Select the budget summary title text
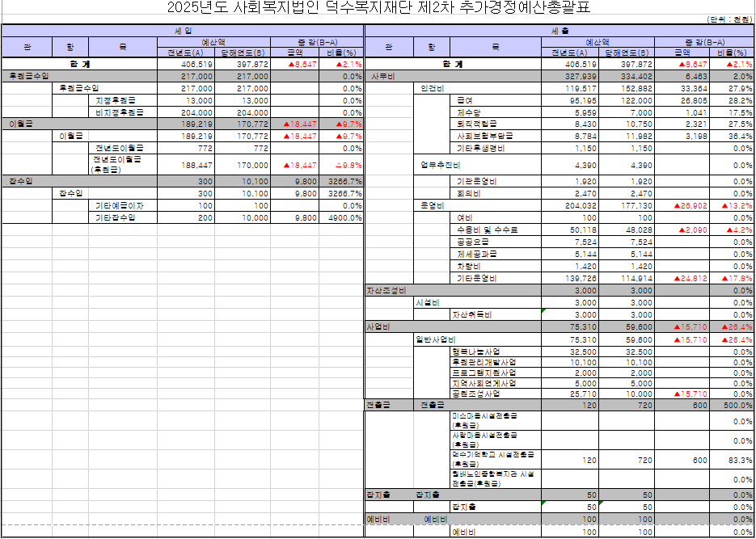The height and width of the screenshot is (539, 756). tap(378, 9)
